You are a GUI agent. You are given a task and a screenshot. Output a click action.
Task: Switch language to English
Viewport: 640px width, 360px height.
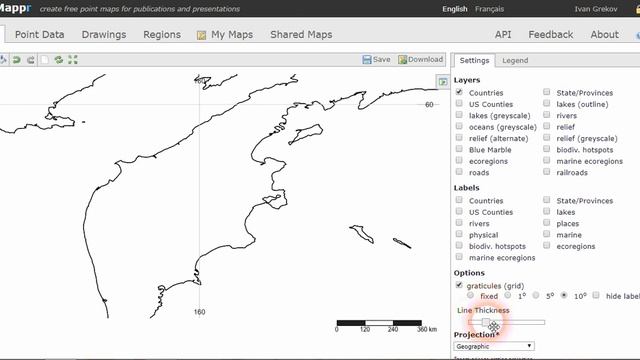[x=455, y=9]
